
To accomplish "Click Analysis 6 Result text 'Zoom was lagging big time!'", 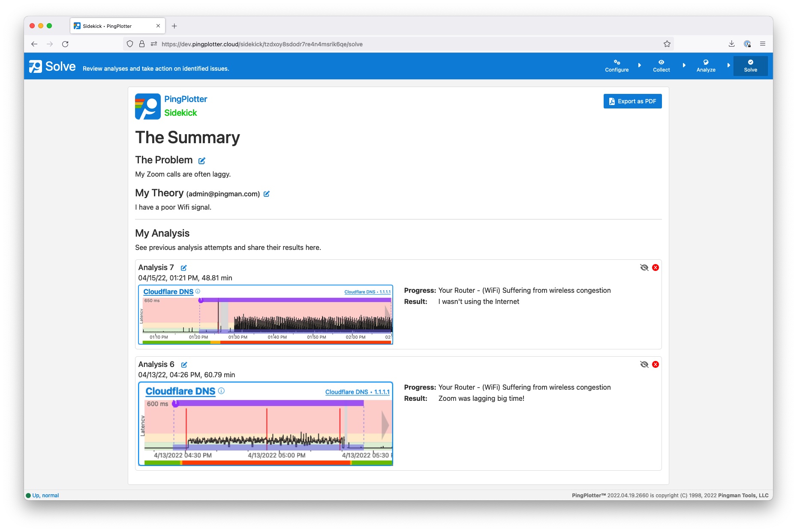I will tap(481, 398).
